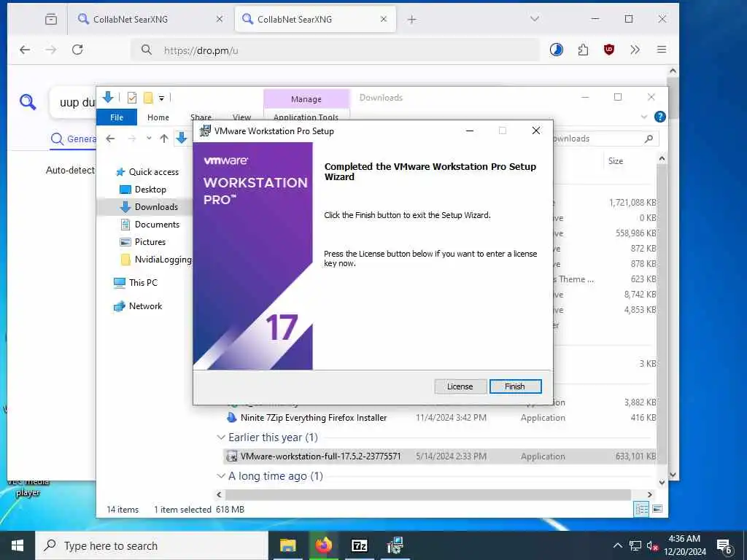
Task: Select the General category in SearXNG
Action: pyautogui.click(x=74, y=139)
